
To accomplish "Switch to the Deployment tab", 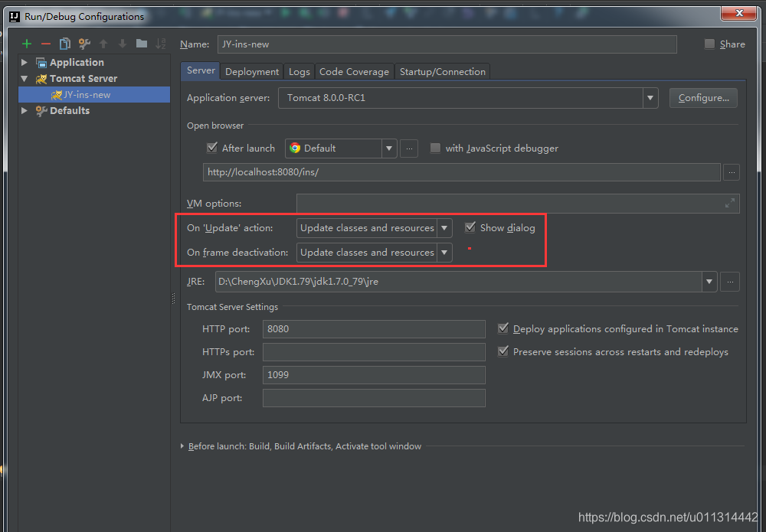I will [251, 72].
